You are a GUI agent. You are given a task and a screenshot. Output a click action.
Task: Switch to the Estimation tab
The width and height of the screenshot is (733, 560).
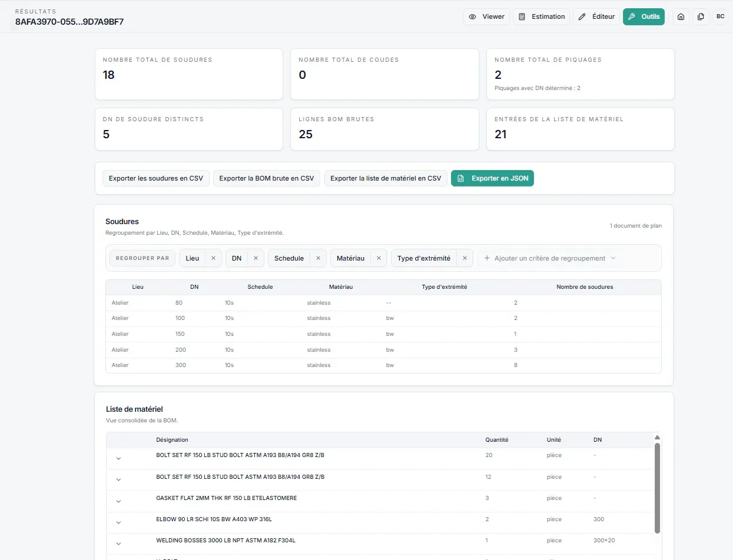pos(542,16)
